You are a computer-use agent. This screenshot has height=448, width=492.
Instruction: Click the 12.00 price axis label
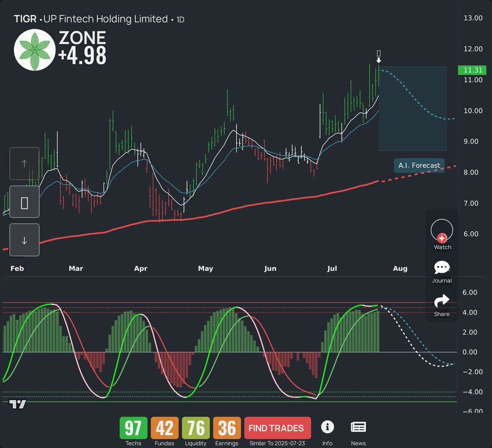point(473,49)
